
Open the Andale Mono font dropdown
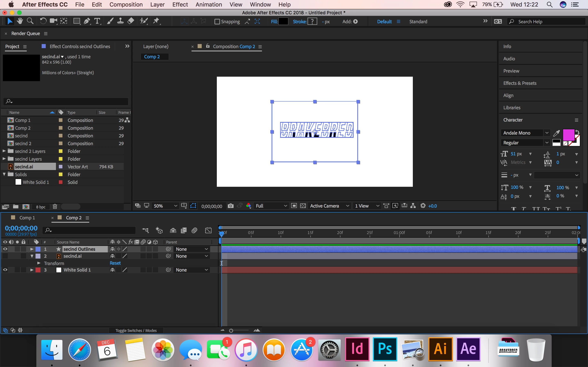pyautogui.click(x=546, y=133)
